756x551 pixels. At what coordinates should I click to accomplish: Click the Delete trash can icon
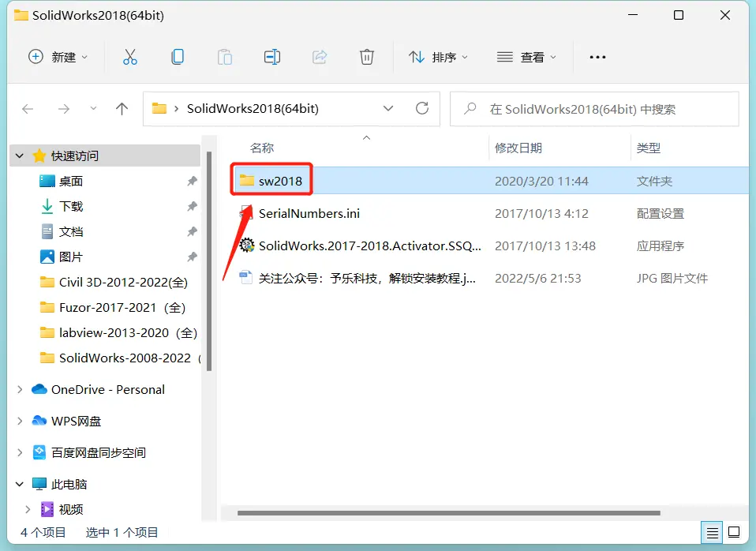pos(366,57)
